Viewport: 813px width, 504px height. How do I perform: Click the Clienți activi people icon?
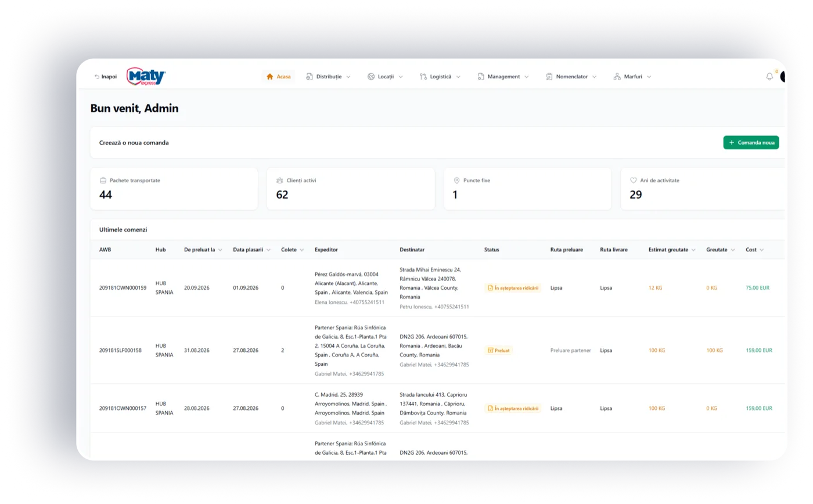280,181
